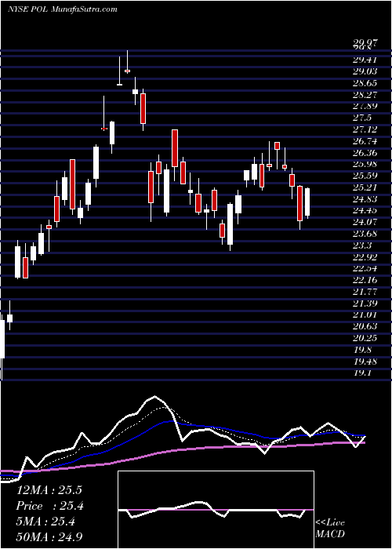Select the 23.3 price axis label
Viewport: 392px width, 549px height.
tap(362, 245)
